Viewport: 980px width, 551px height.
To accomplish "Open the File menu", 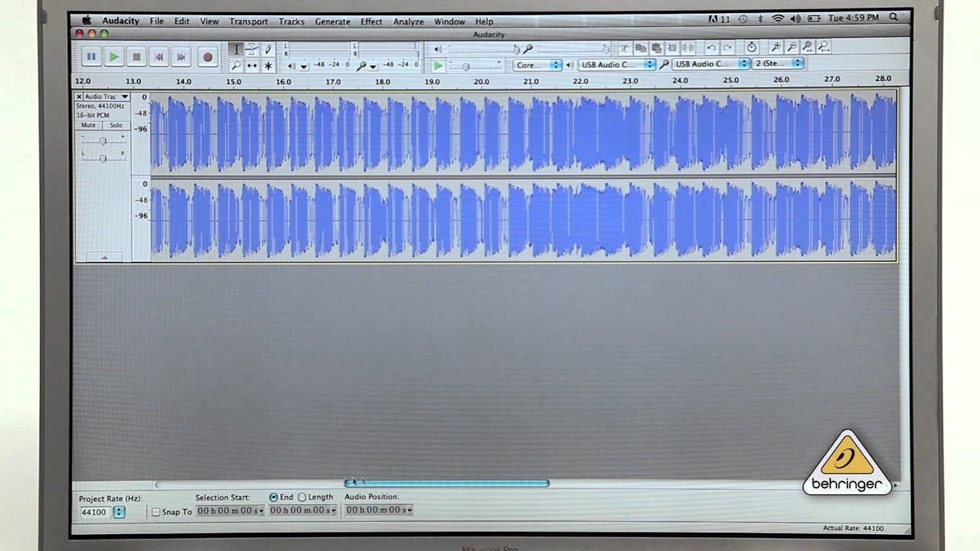I will click(x=157, y=21).
